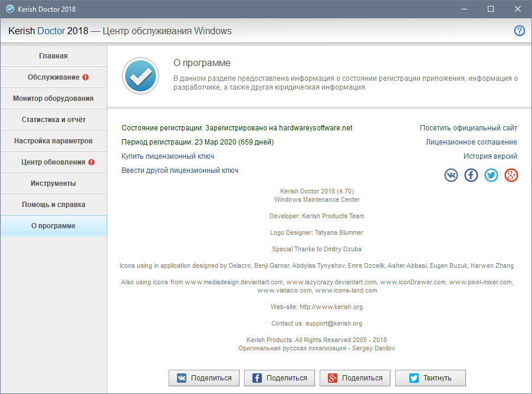Image resolution: width=532 pixels, height=394 pixels.
Task: Select the О программе sidebar item
Action: point(54,226)
